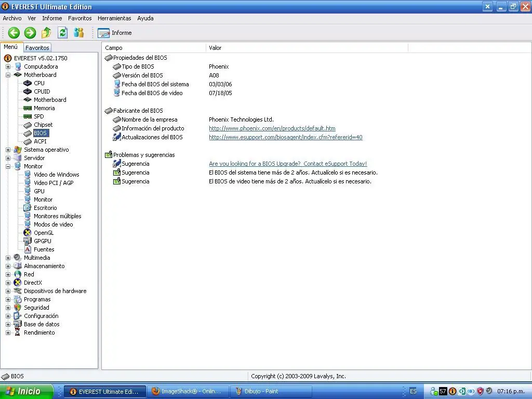The height and width of the screenshot is (399, 532).
Task: Click the users icon in the toolbar
Action: tap(79, 33)
